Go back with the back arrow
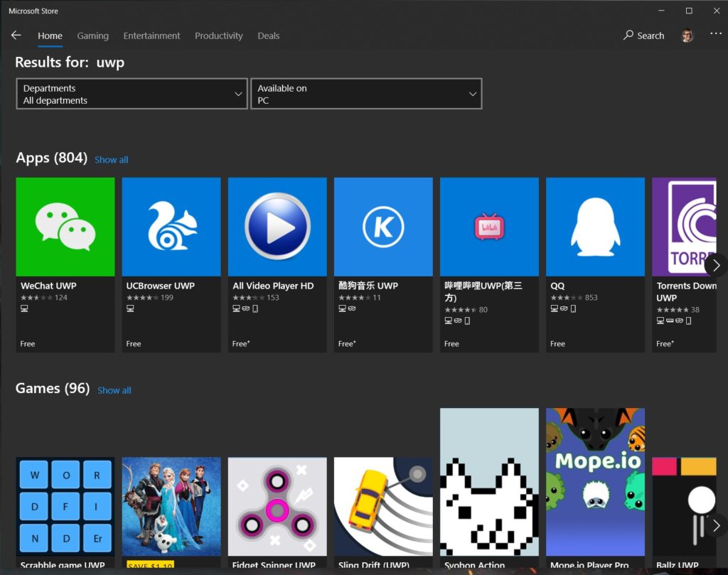 pos(16,36)
